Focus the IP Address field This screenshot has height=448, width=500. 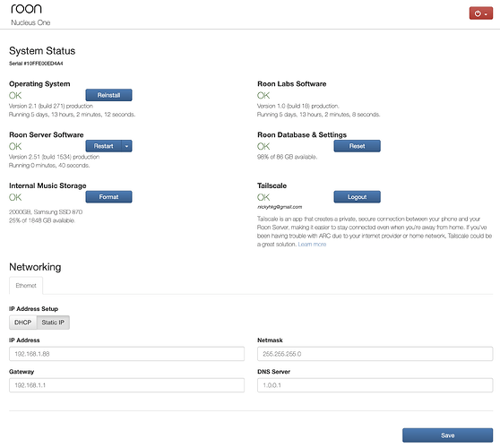(x=127, y=354)
